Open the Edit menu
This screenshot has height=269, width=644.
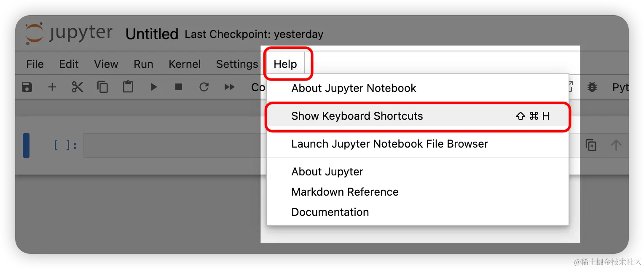pos(69,64)
